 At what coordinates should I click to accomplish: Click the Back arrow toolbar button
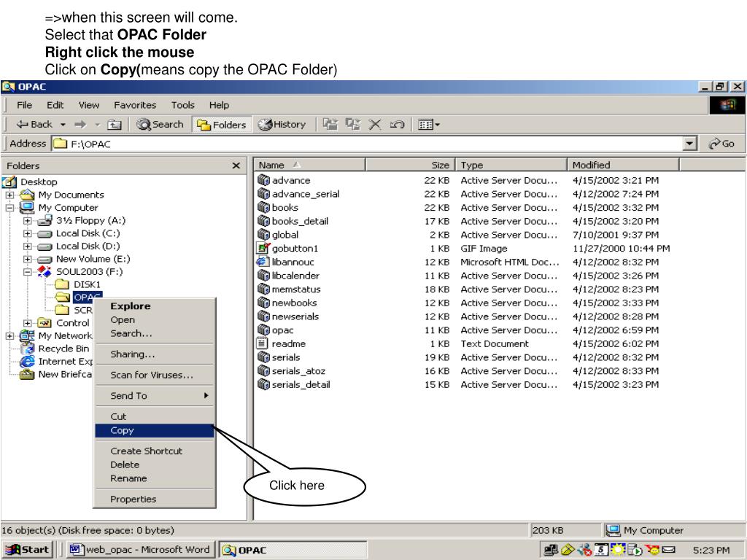click(34, 124)
